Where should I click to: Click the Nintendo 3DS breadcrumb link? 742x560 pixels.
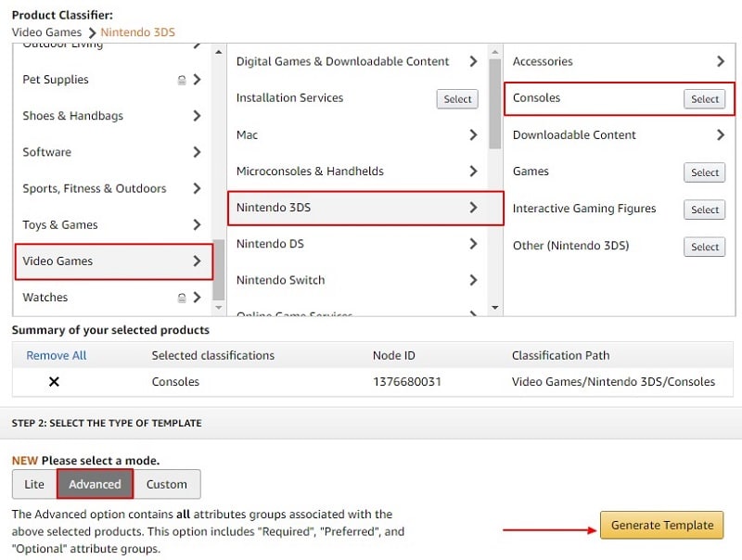click(137, 32)
